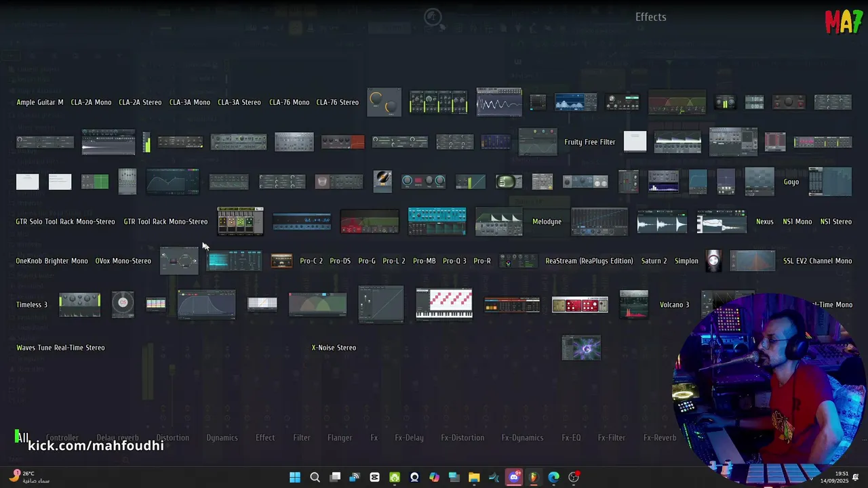Select ReaStream (ReaPlugs Edition)
The image size is (868, 488).
pos(589,261)
